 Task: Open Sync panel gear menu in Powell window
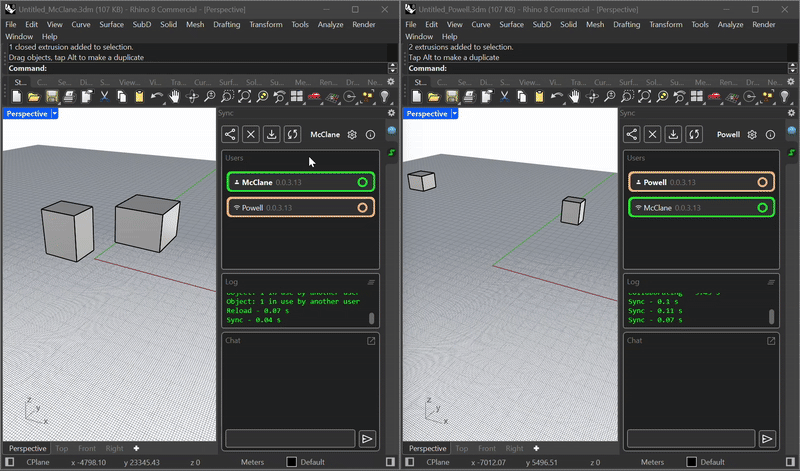coord(791,113)
